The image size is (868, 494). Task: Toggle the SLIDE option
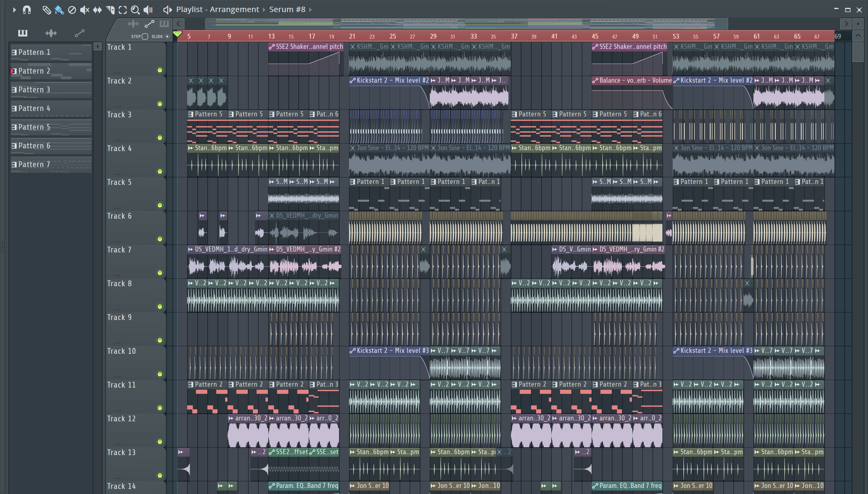tap(167, 36)
